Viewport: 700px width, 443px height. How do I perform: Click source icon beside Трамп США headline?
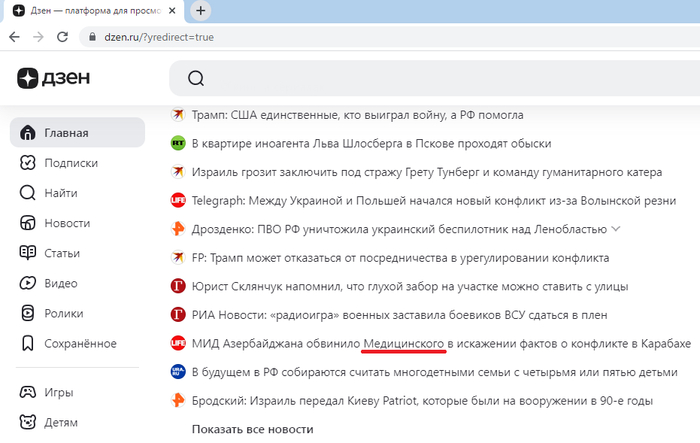point(178,115)
